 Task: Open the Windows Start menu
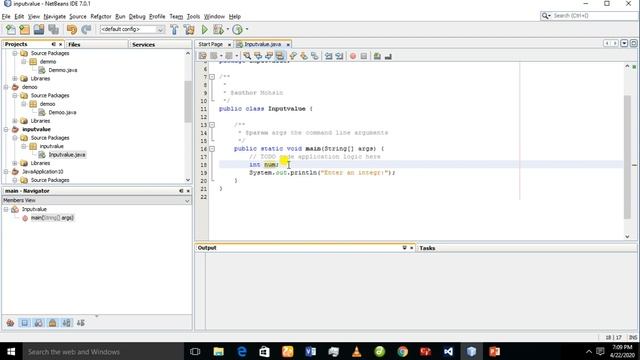[11, 351]
